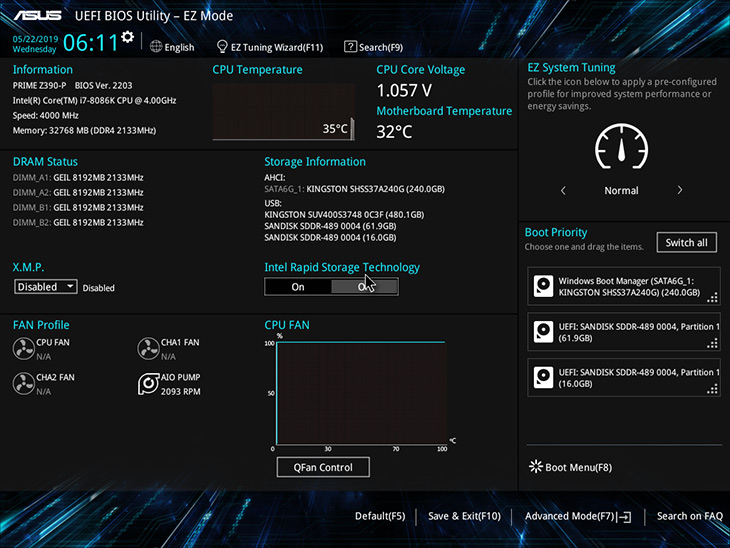Click drag handle on 16.0GB boot entry
This screenshot has height=548, width=730.
coord(712,389)
